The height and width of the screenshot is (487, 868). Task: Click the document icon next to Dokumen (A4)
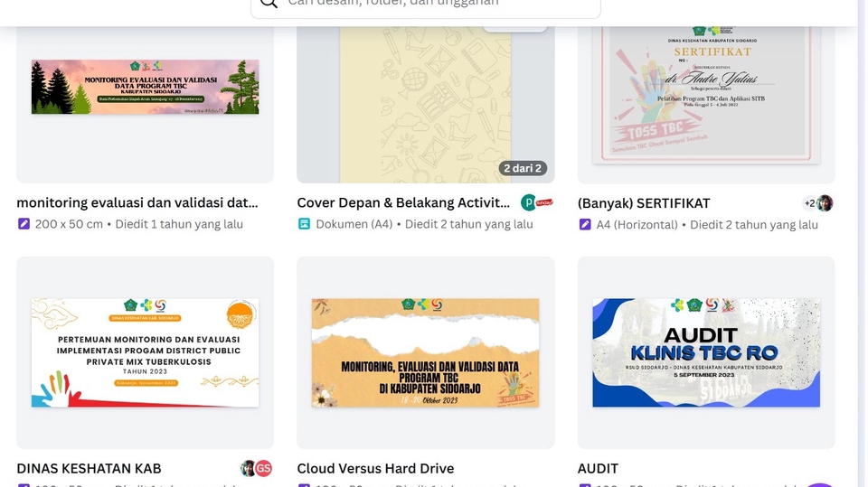click(305, 224)
